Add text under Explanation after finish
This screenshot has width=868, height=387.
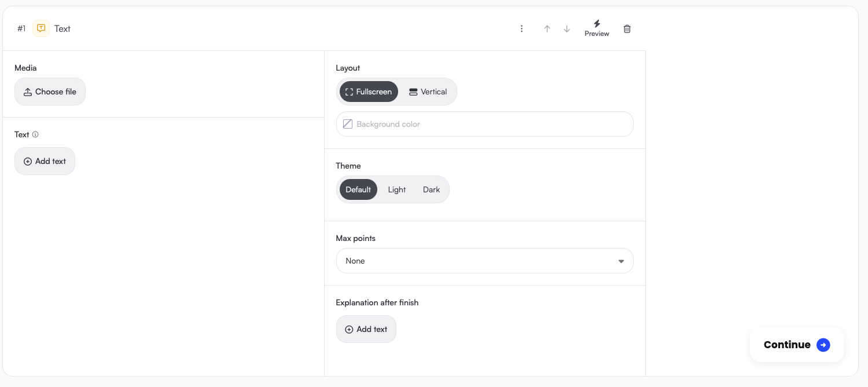(366, 329)
